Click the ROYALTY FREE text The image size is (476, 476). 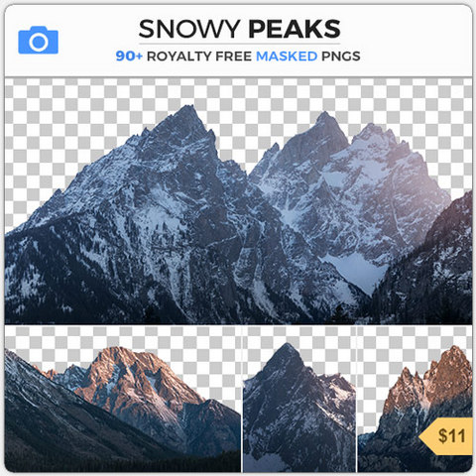point(199,57)
